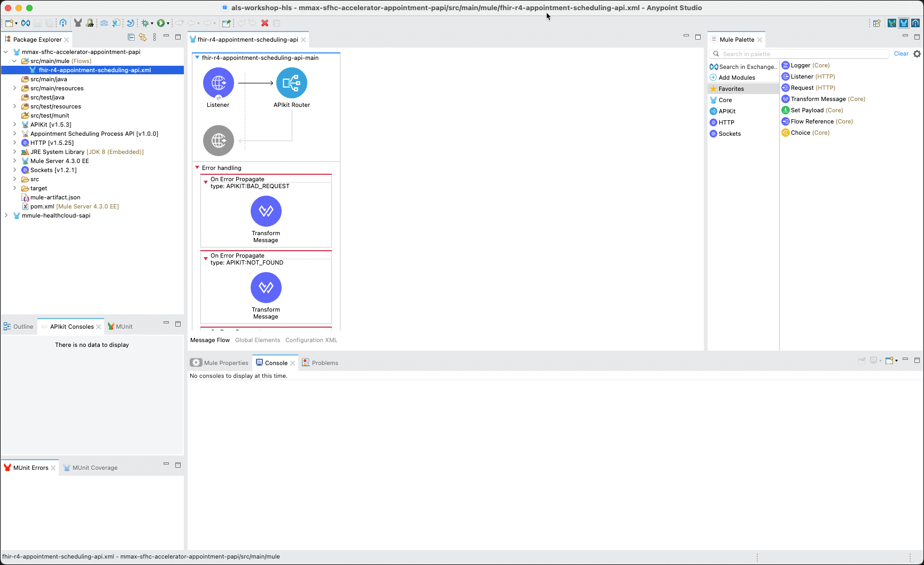Run the project with green play icon

click(x=161, y=23)
